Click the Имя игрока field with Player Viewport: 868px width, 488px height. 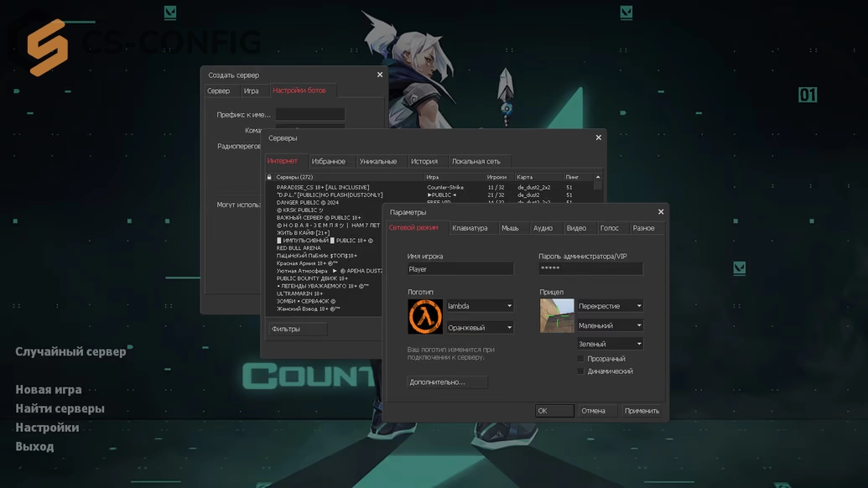[460, 269]
